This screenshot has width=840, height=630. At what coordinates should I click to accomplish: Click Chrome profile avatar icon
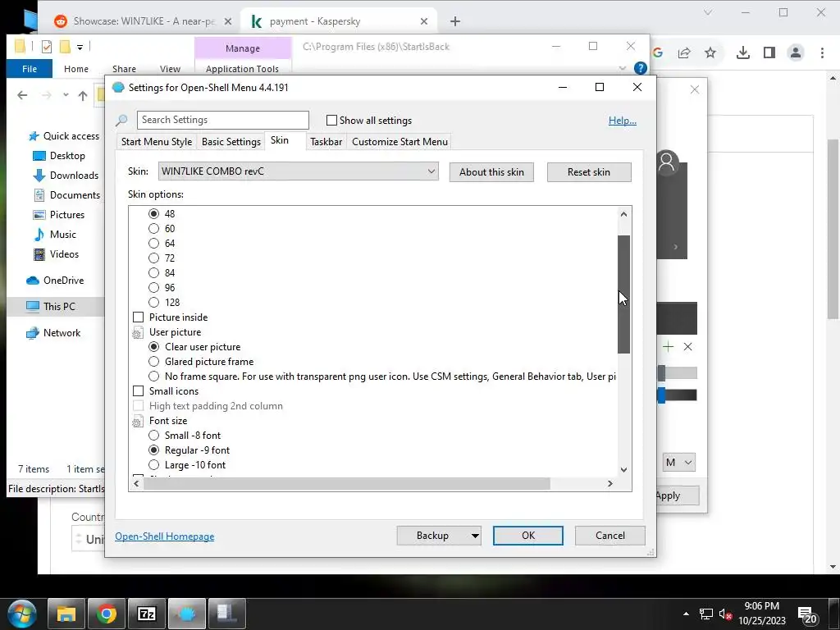[796, 52]
